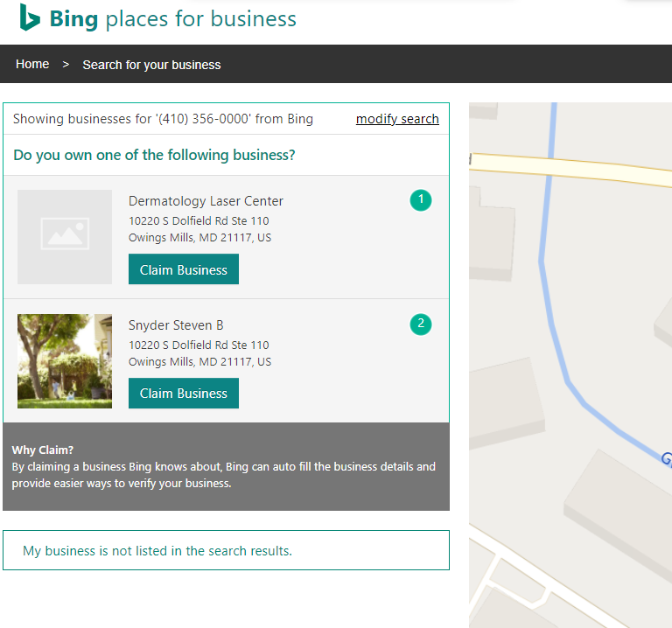
Task: Click the breadcrumb separator arrow
Action: coord(66,64)
